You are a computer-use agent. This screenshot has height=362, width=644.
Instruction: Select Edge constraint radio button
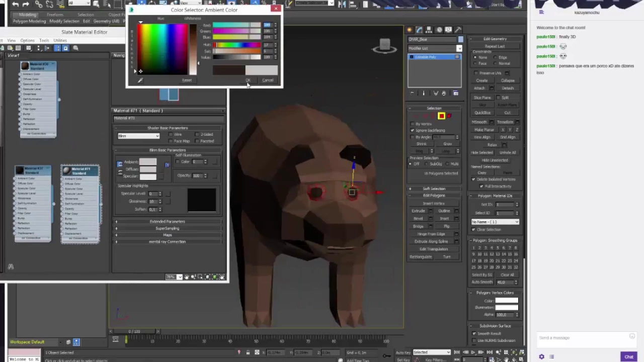coord(495,57)
